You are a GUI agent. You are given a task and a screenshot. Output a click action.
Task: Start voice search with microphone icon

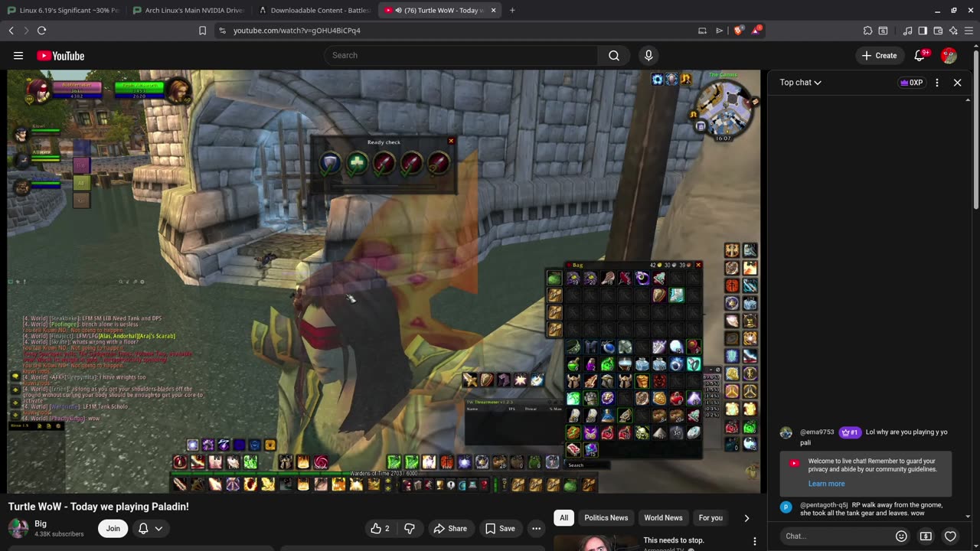click(648, 55)
